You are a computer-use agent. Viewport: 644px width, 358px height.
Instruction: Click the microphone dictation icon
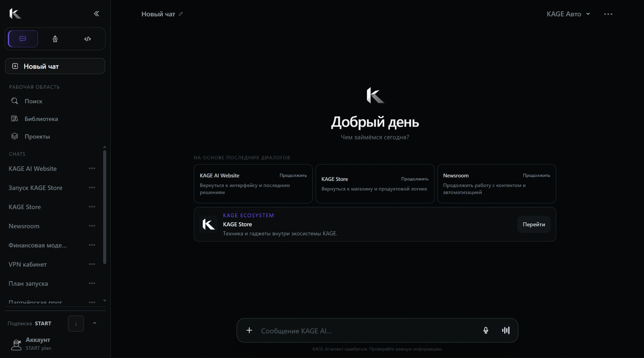486,330
